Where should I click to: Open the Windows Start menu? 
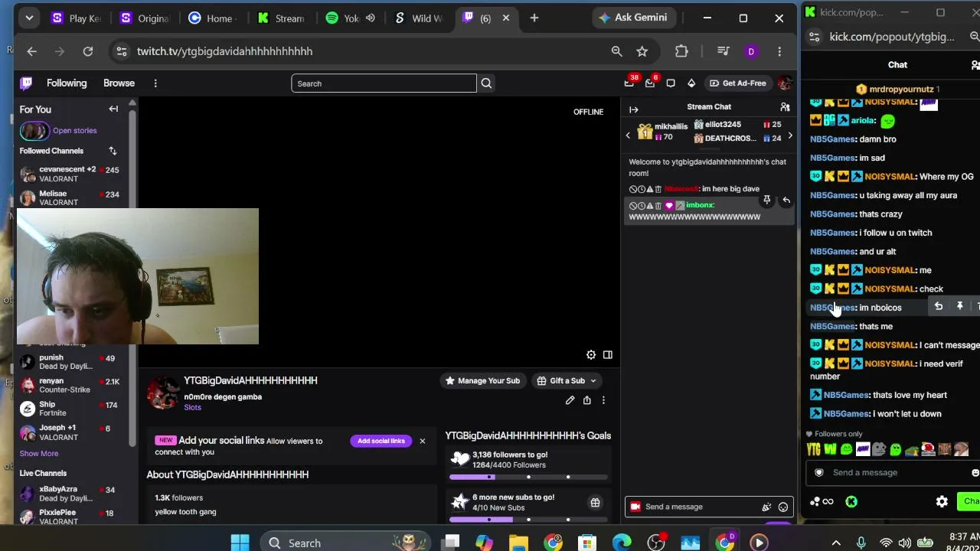(240, 543)
